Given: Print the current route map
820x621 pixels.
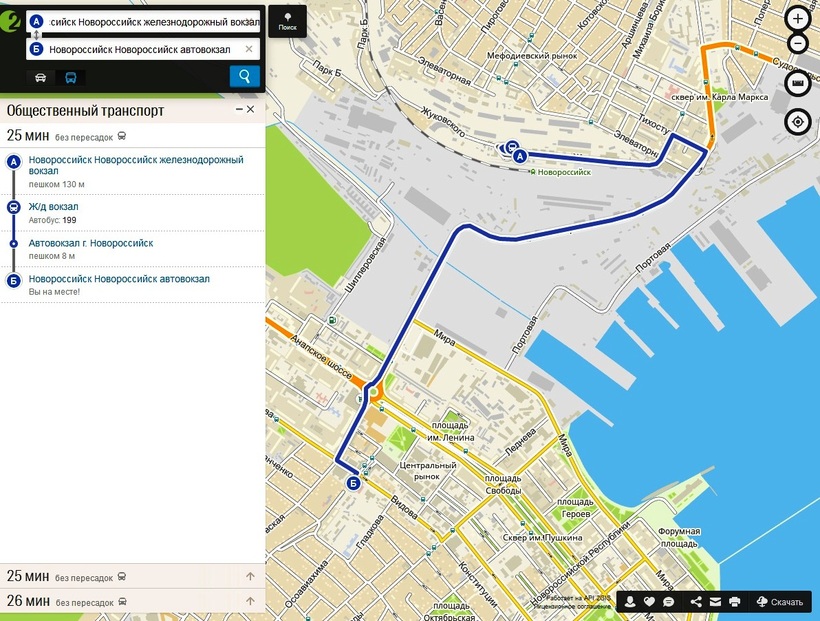Looking at the screenshot, I should tap(735, 602).
